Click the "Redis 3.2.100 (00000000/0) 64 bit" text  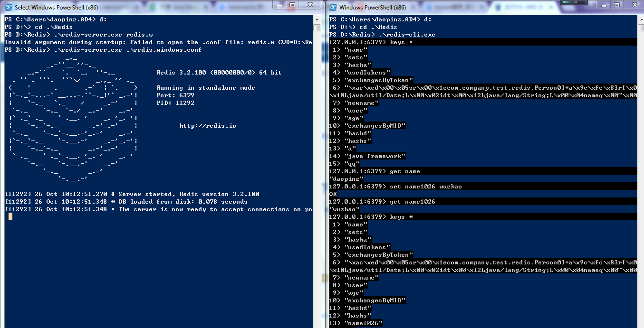(219, 73)
